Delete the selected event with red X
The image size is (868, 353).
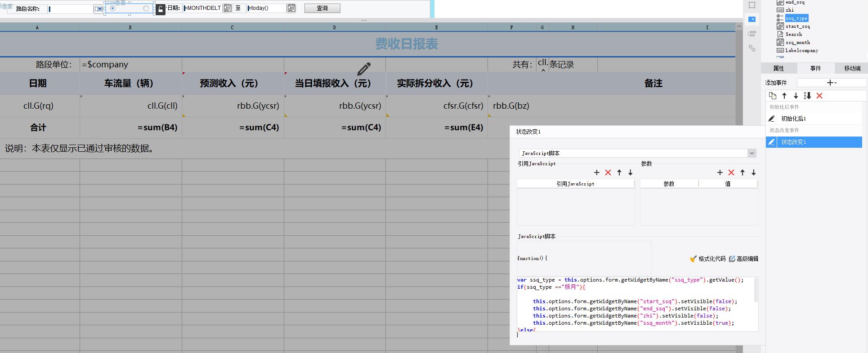tap(819, 96)
